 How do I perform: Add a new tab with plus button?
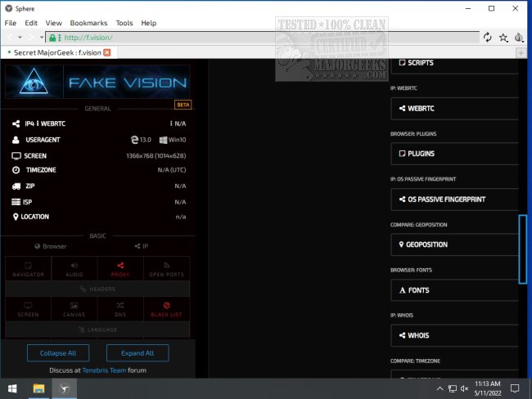[x=521, y=53]
